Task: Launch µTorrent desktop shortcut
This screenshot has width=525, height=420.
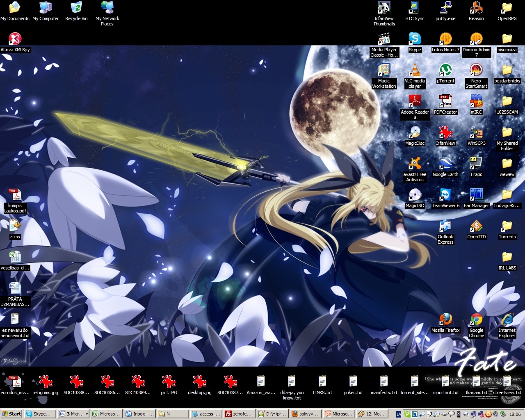Action: (445, 73)
